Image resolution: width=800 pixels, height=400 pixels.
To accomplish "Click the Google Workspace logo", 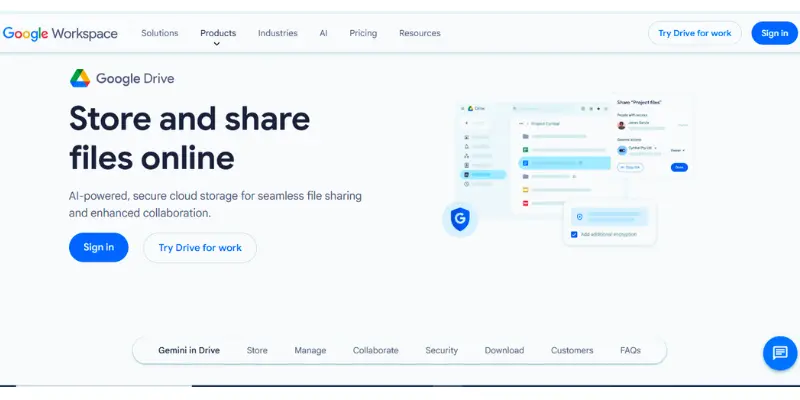I will pyautogui.click(x=60, y=33).
